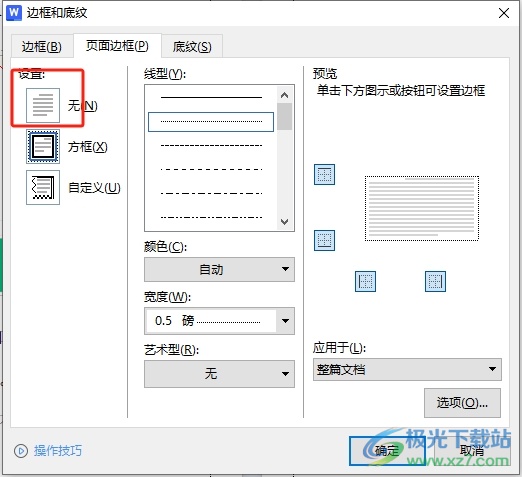Click the 操作技巧 play icon
This screenshot has height=477, width=522.
tap(21, 451)
